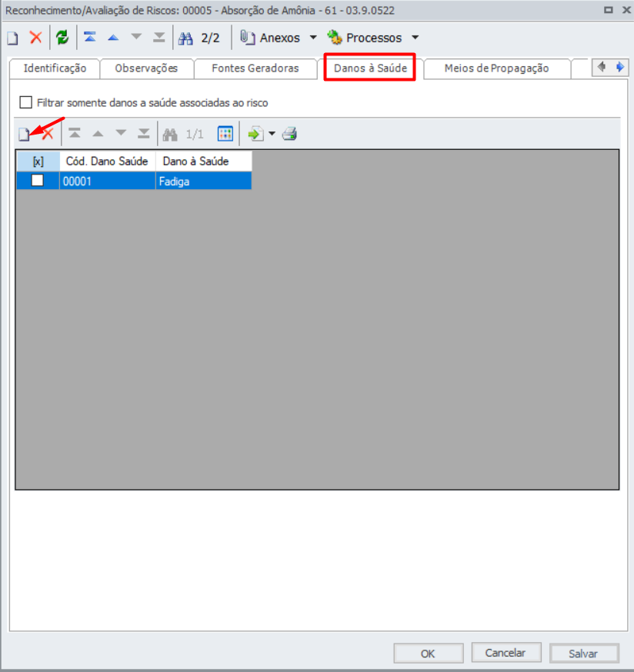Click the [x] select-all column header
634x672 pixels.
[x=38, y=161]
